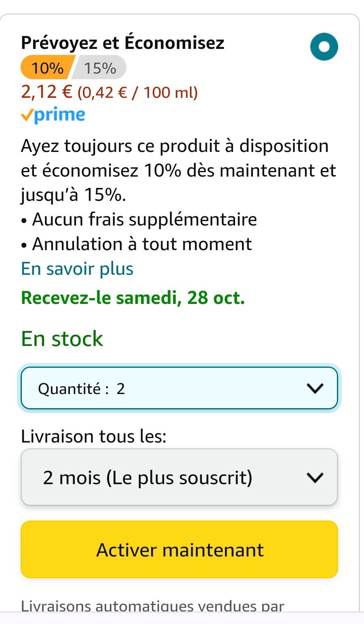Click the grey 15% discount badge

point(100,68)
